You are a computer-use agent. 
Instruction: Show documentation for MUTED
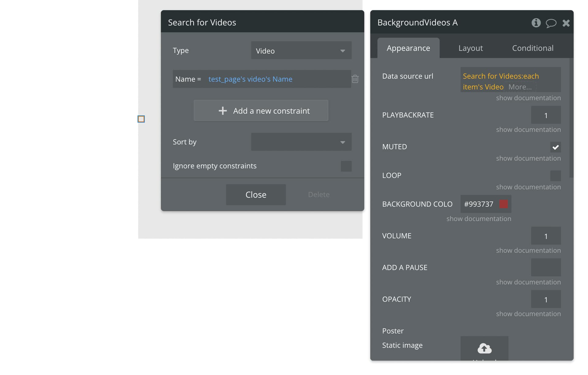pos(528,158)
